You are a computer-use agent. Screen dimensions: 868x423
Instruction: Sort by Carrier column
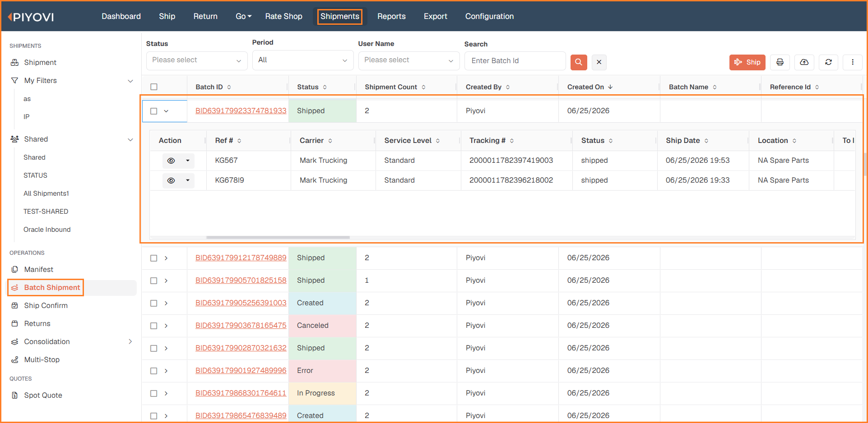point(330,141)
